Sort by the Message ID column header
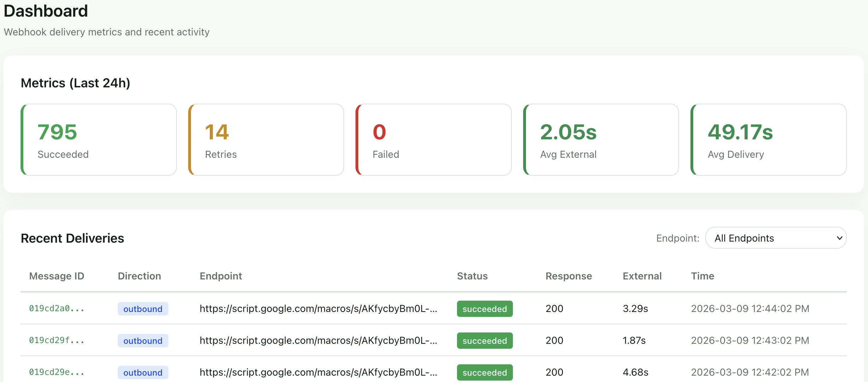This screenshot has width=868, height=382. [x=57, y=276]
